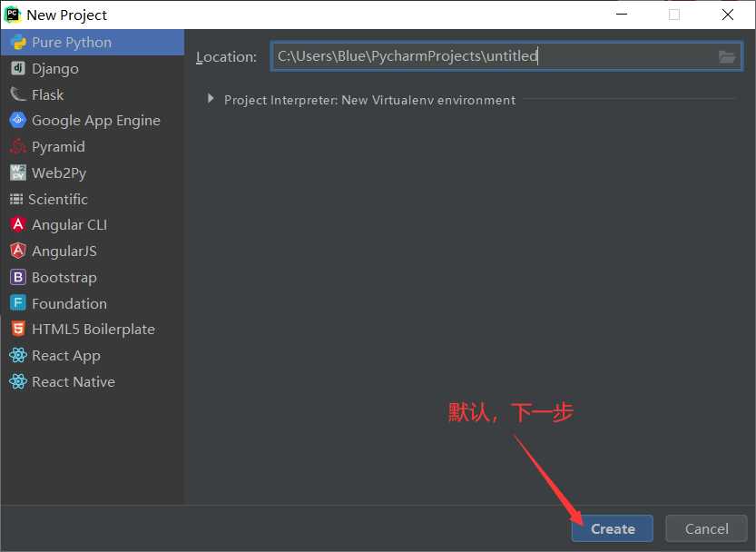
Task: Close the New Project window
Action: pos(728,15)
